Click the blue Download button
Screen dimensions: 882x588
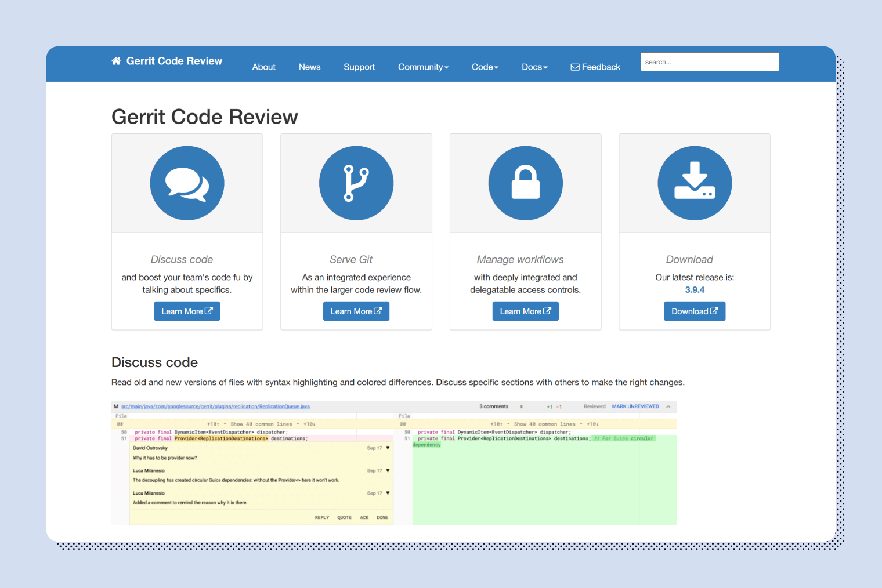click(x=695, y=311)
